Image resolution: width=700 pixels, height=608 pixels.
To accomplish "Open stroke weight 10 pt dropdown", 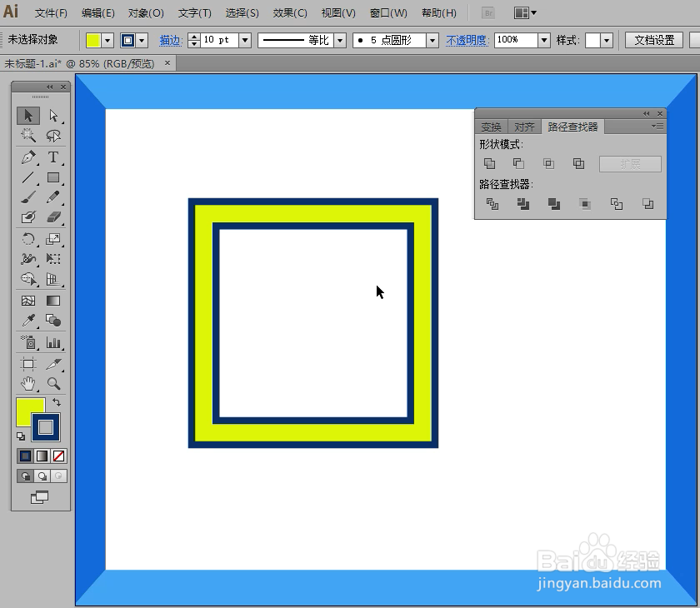I will tap(245, 40).
